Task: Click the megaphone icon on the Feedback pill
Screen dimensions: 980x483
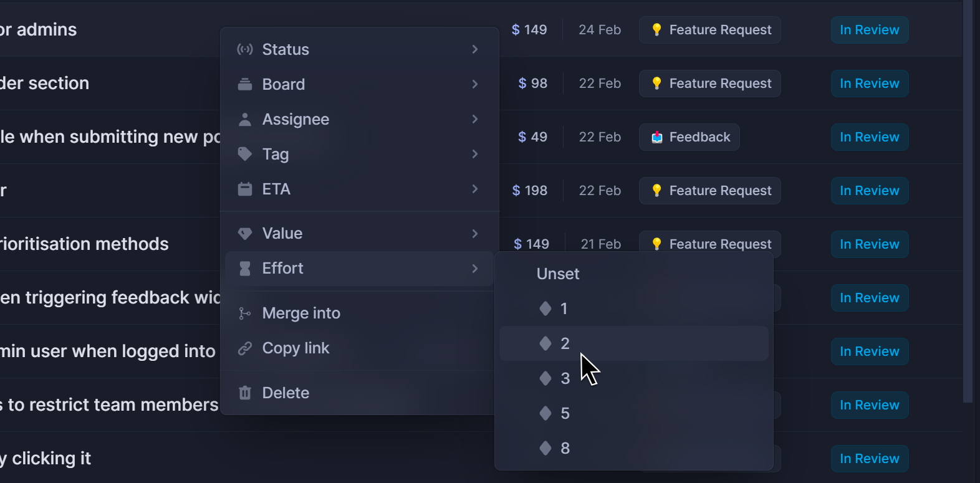Action: coord(656,137)
